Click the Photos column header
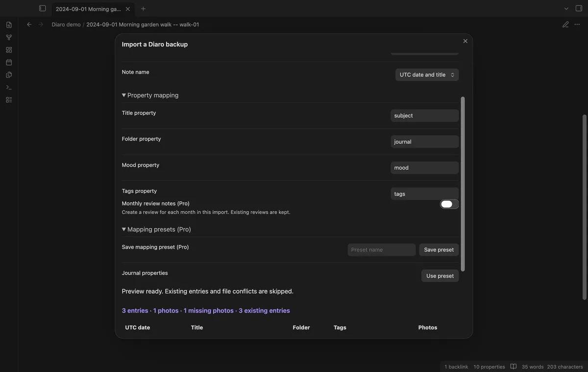The width and height of the screenshot is (588, 372). pyautogui.click(x=428, y=327)
